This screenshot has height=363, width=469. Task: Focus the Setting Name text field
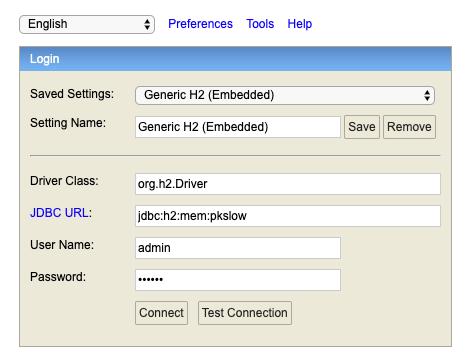coord(238,127)
